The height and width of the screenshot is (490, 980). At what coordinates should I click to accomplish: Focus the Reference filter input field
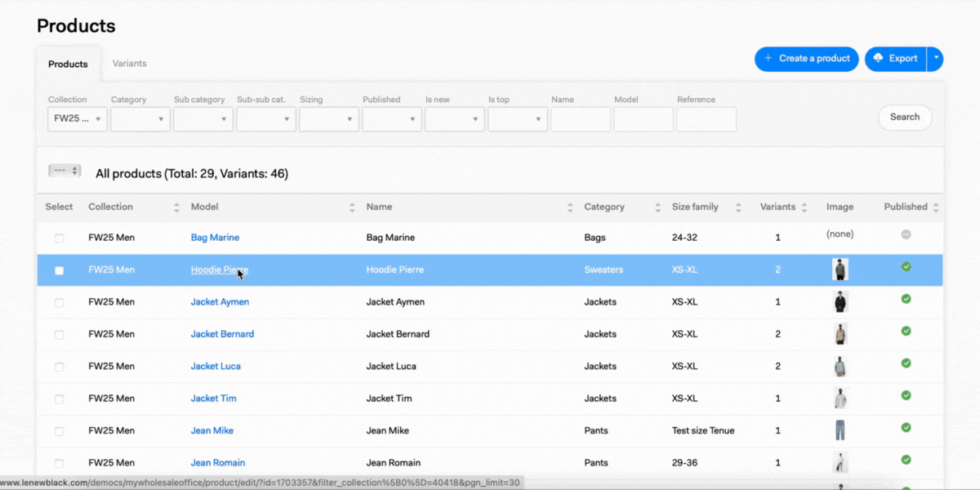pyautogui.click(x=706, y=119)
